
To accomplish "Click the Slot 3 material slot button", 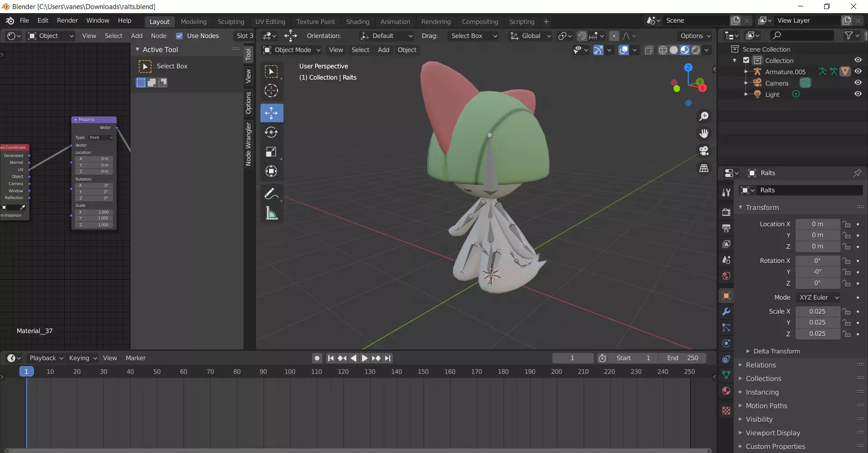I will [245, 36].
